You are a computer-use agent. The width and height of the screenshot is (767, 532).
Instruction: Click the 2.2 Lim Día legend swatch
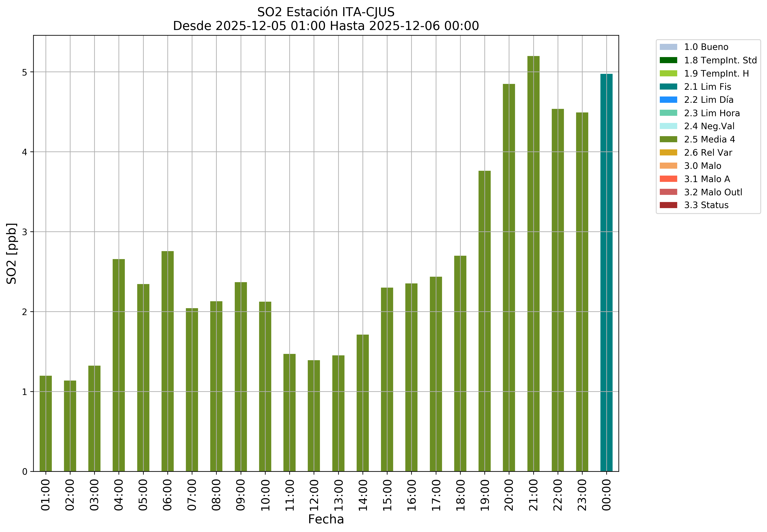point(668,100)
